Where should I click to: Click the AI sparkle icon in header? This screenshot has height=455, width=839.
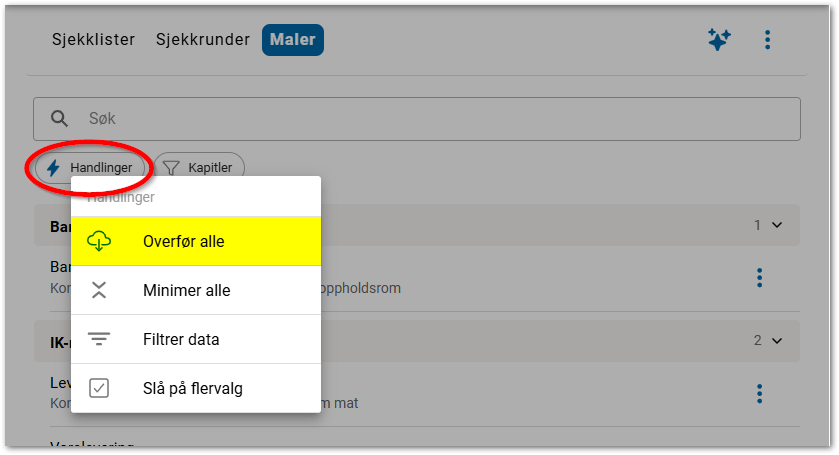click(x=719, y=40)
